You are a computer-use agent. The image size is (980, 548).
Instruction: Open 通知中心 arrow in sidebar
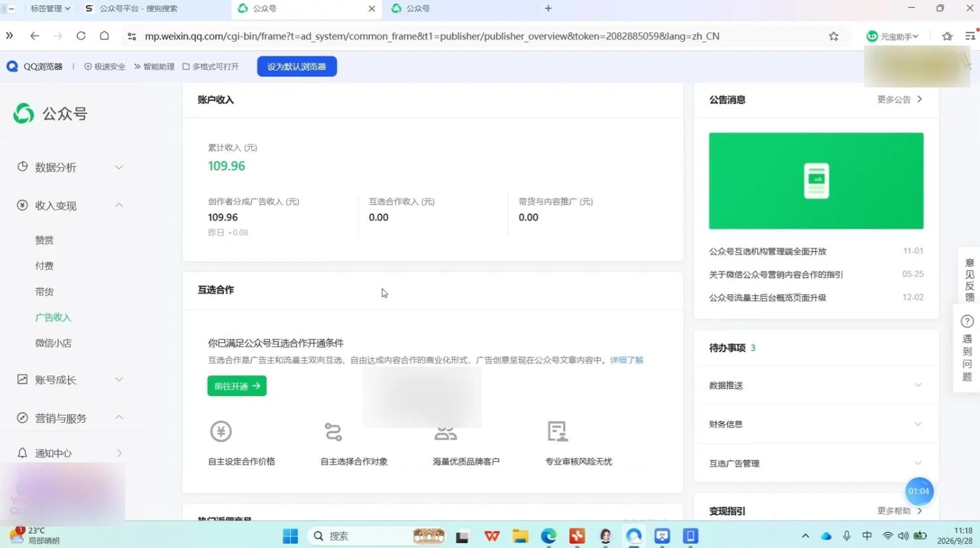click(119, 453)
